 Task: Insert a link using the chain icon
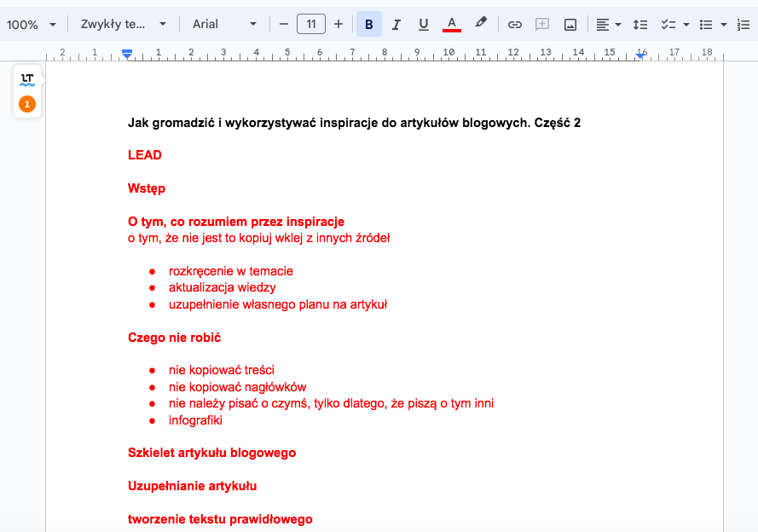tap(514, 24)
